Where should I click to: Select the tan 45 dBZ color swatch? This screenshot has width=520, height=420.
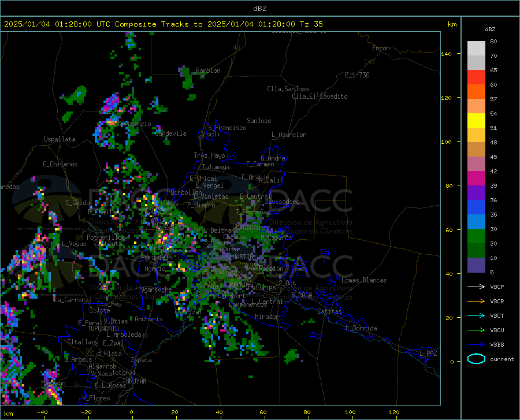[x=476, y=150]
